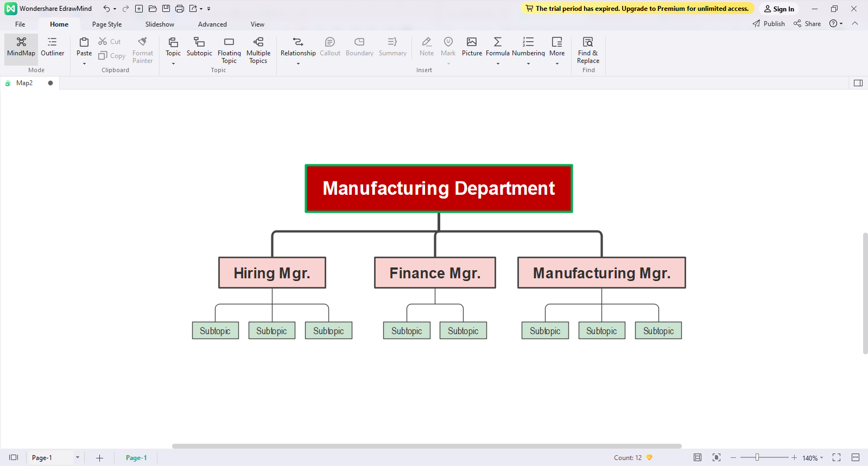Click the Sign In button
Image resolution: width=868 pixels, height=466 pixels.
(779, 9)
